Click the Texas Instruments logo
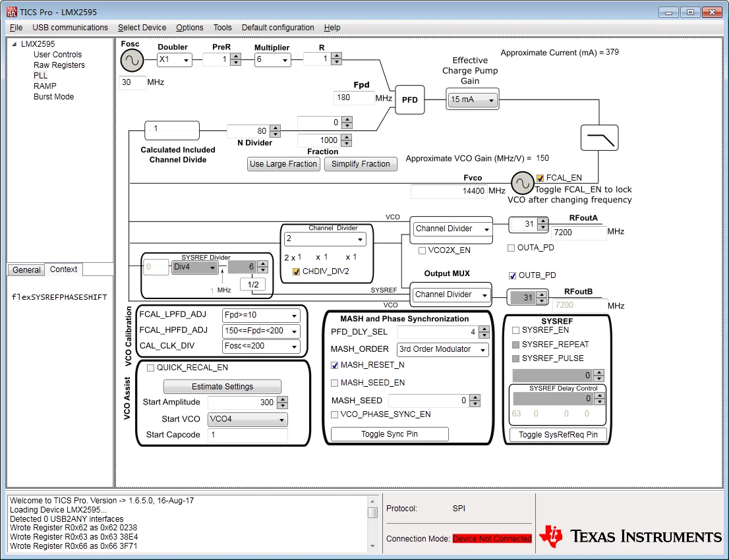 (x=630, y=536)
